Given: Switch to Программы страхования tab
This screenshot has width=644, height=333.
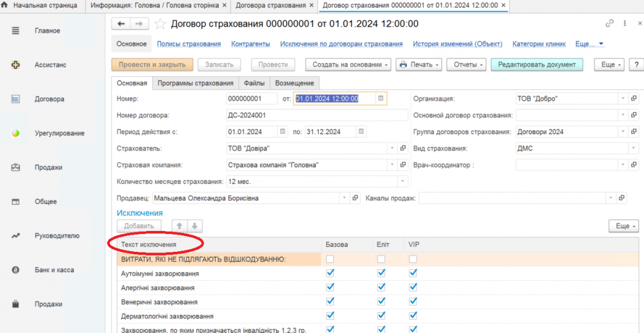Looking at the screenshot, I should pyautogui.click(x=195, y=83).
